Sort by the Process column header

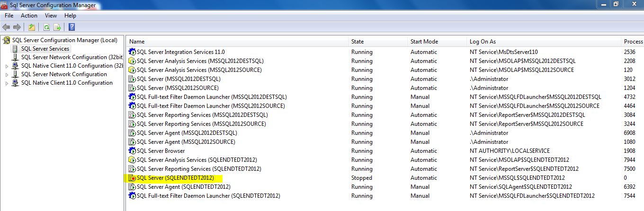click(x=633, y=42)
